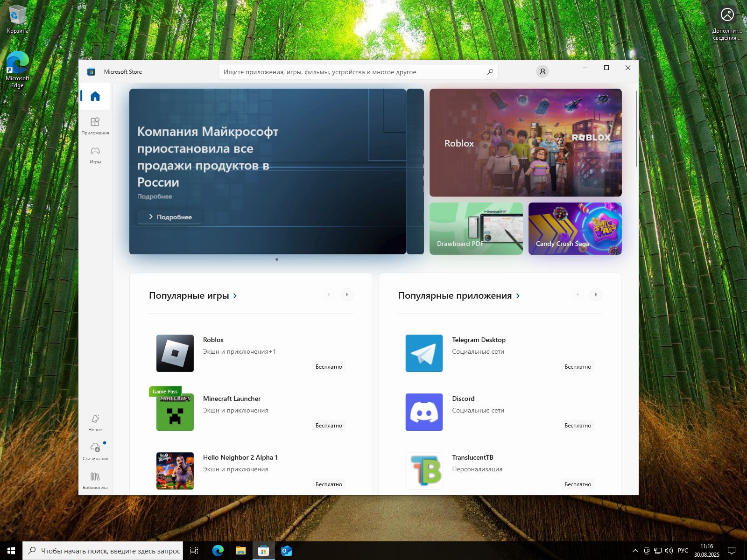
Task: Open the Drawboard PDF featured tile
Action: click(476, 229)
